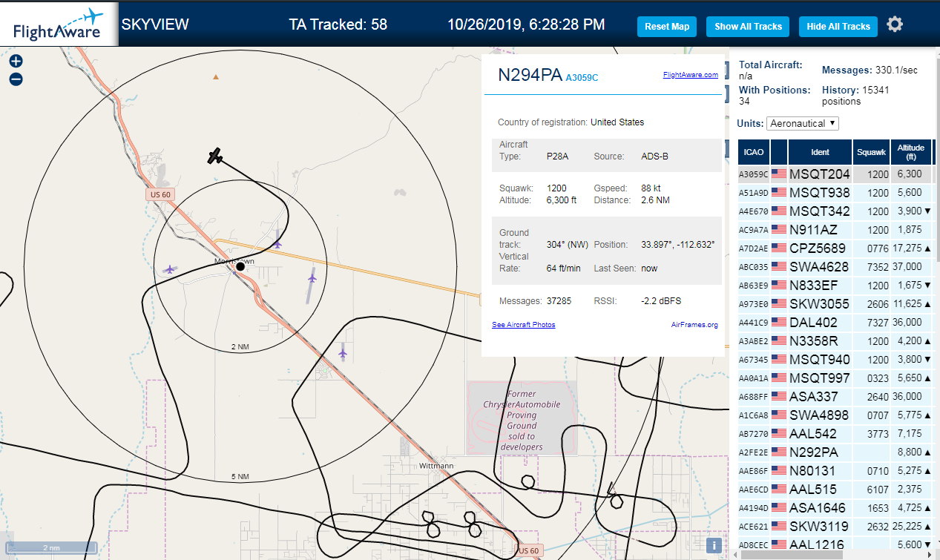940x560 pixels.
Task: Click the US flag in AAL542 row
Action: 779,434
